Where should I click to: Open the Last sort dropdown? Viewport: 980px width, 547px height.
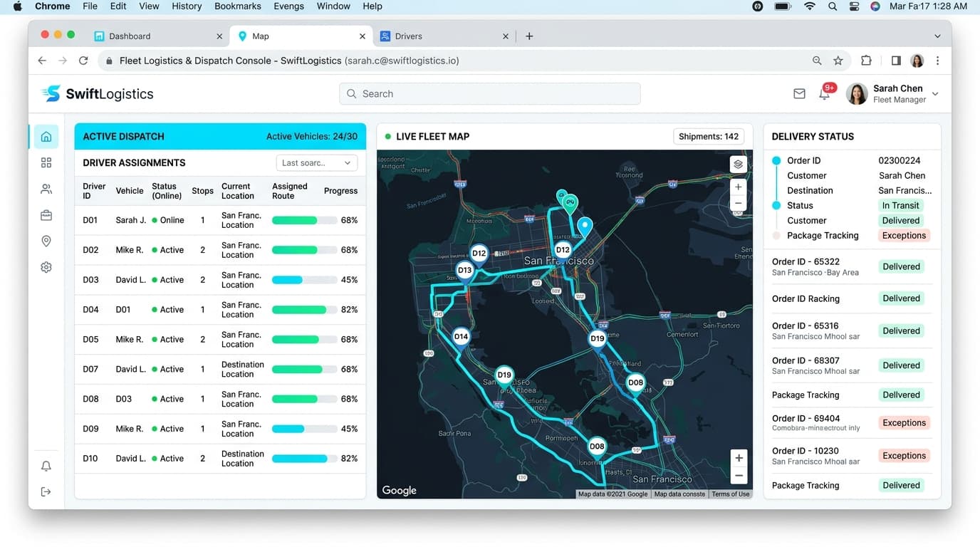(x=316, y=163)
